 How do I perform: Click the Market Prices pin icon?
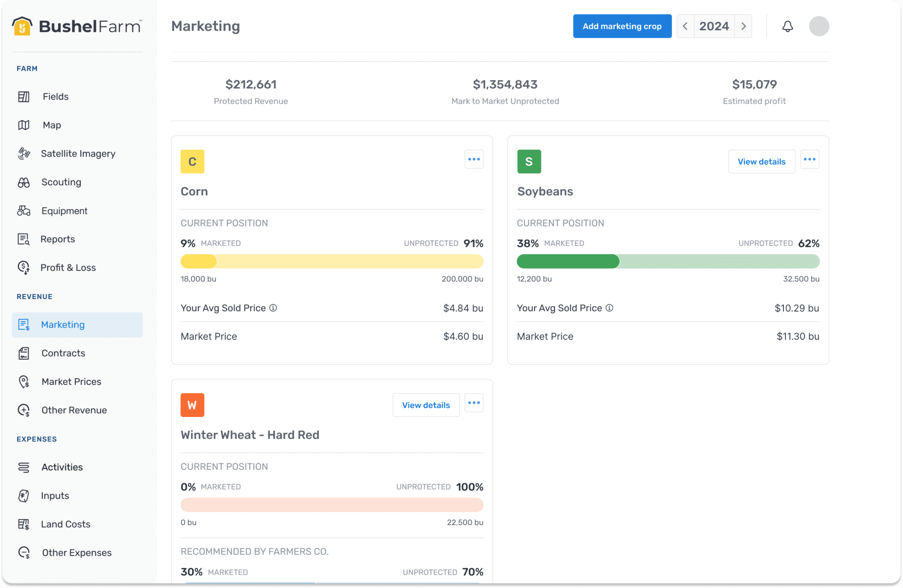coord(24,382)
